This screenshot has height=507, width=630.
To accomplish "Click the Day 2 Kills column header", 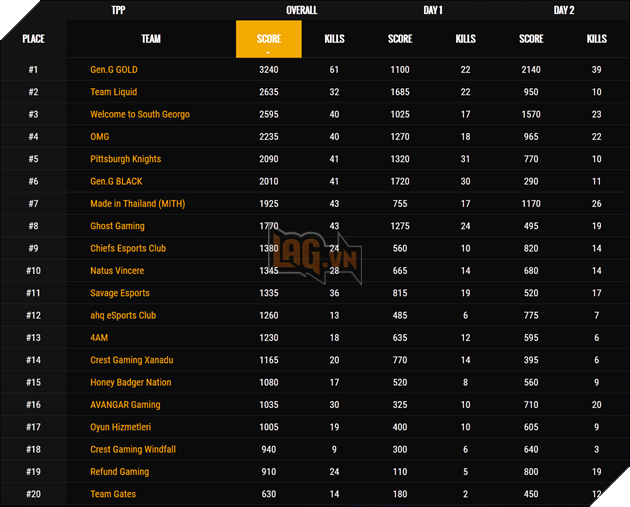I will coord(596,39).
